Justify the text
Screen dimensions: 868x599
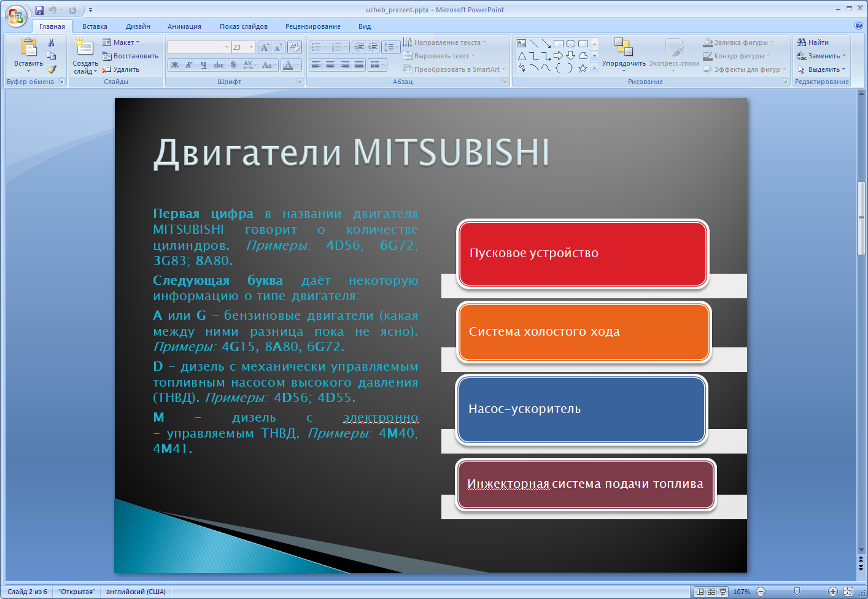(359, 64)
